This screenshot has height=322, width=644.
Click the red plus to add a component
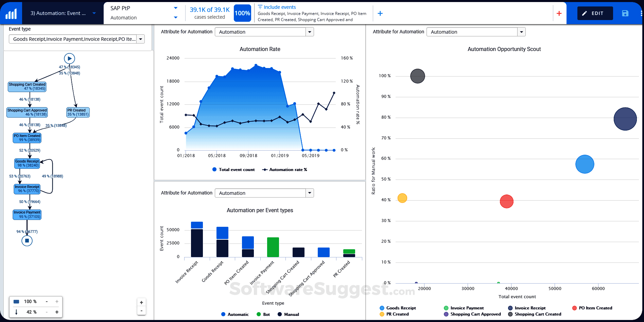point(559,13)
